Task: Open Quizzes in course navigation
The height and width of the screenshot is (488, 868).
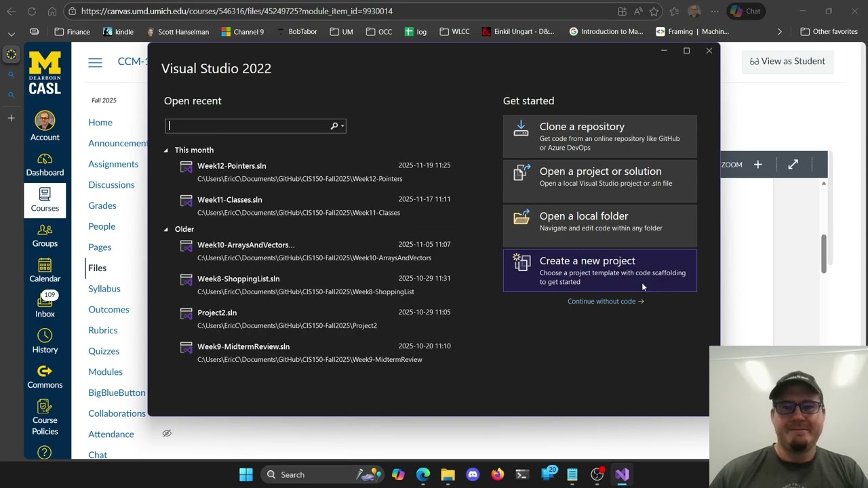Action: pos(104,351)
